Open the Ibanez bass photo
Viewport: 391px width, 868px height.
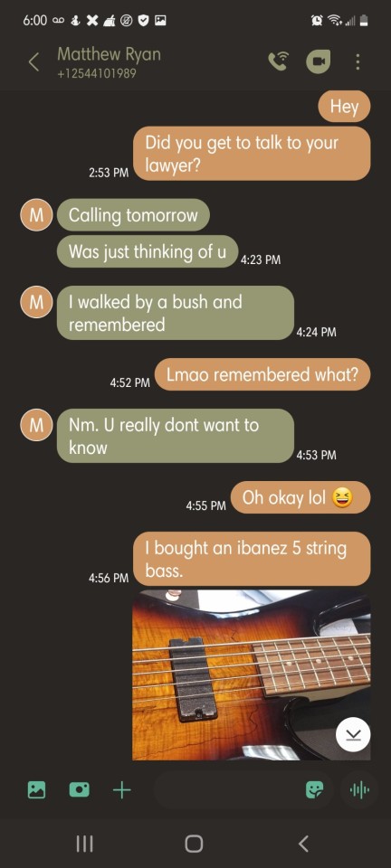point(252,675)
